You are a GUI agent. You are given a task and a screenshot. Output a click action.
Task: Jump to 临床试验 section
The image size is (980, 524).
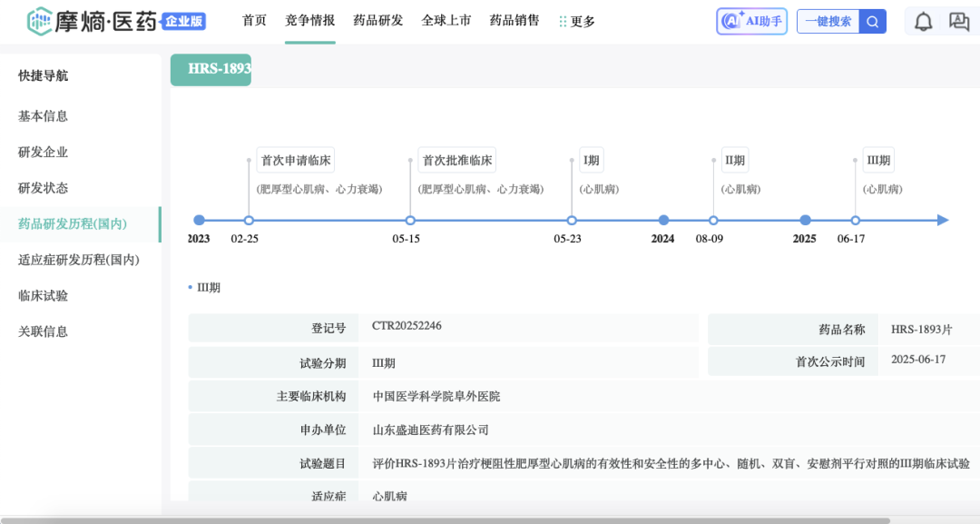pyautogui.click(x=44, y=295)
